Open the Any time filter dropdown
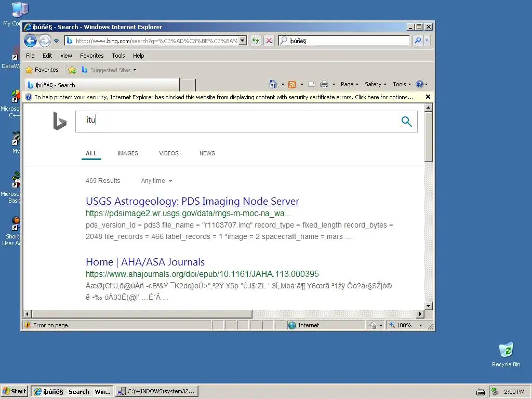The image size is (532, 399). coord(157,181)
